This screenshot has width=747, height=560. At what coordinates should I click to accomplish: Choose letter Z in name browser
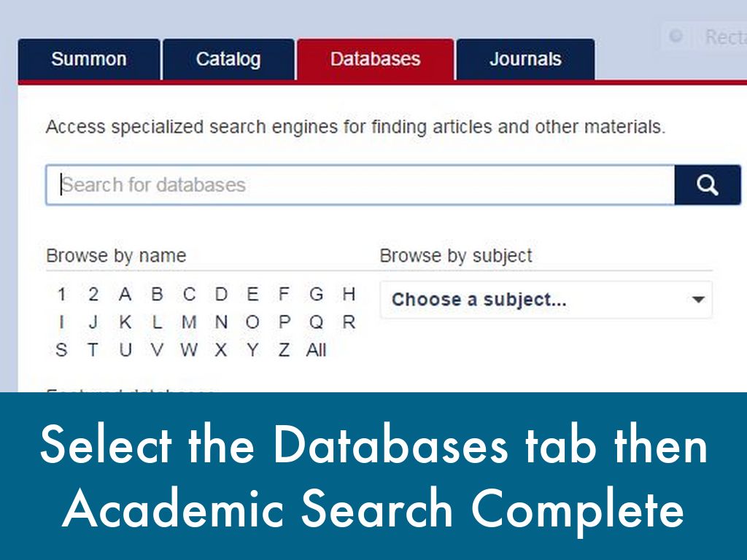[284, 351]
